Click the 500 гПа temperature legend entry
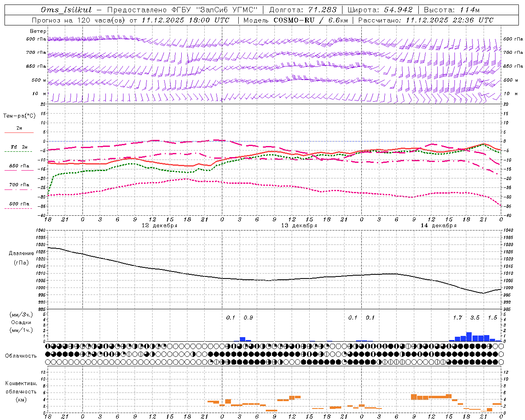 point(19,203)
